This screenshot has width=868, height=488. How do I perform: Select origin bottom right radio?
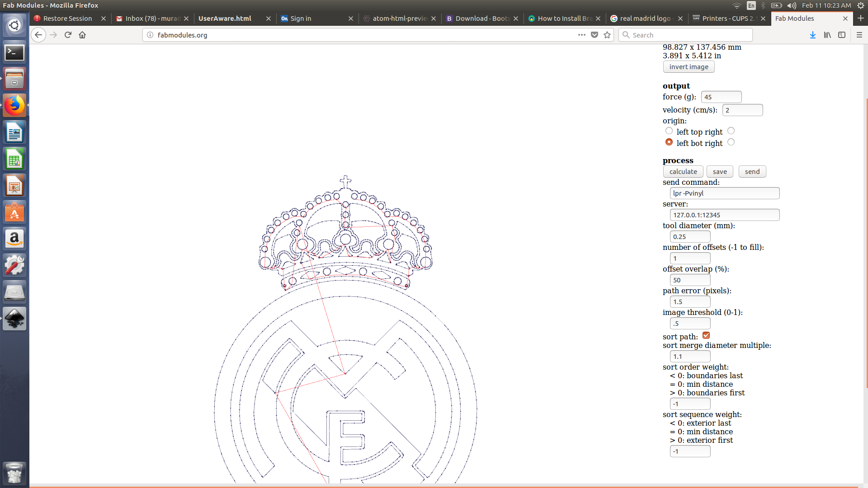[731, 142]
